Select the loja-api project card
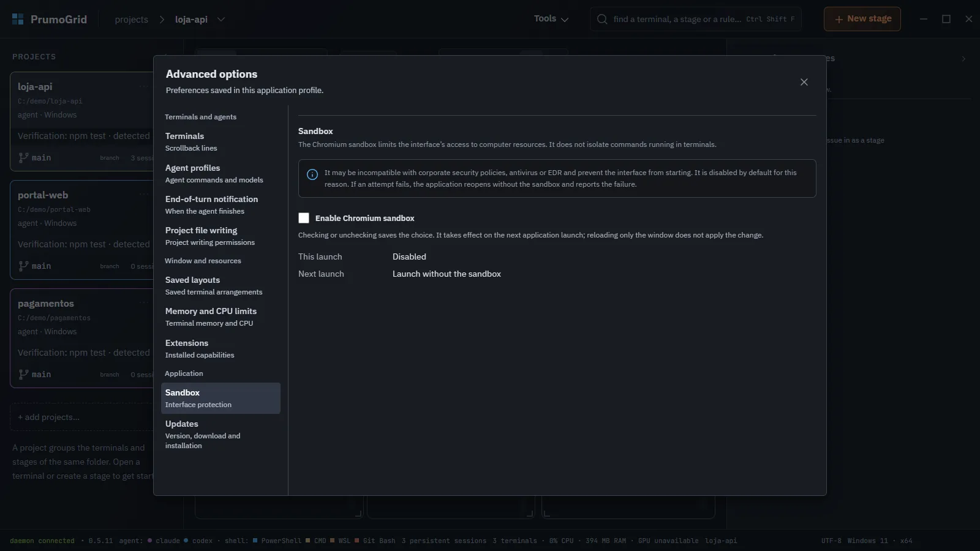 click(82, 121)
